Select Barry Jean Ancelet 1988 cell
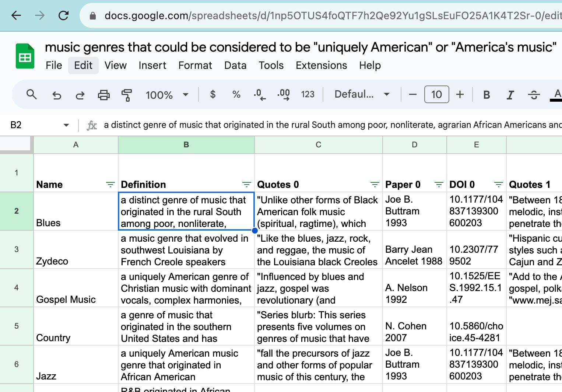The width and height of the screenshot is (562, 392). coord(415,249)
